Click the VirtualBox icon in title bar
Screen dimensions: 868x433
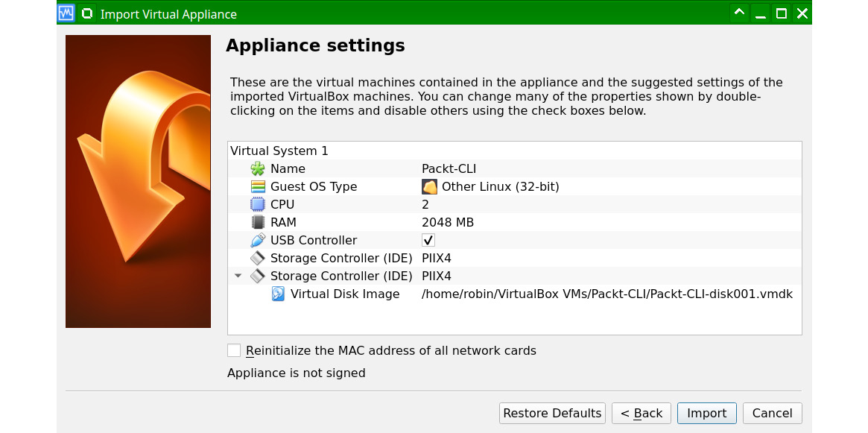point(66,13)
